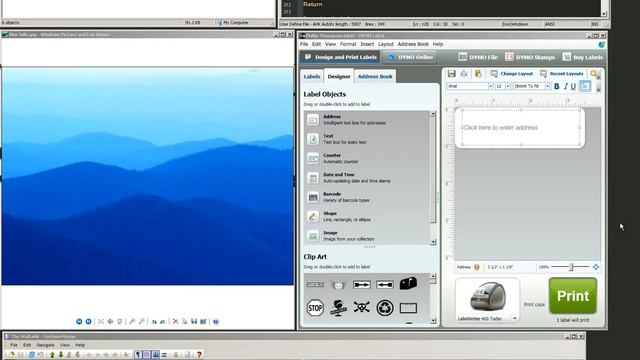Screen dimensions: 640x360
Task: Toggle italic formatting
Action: 566,86
